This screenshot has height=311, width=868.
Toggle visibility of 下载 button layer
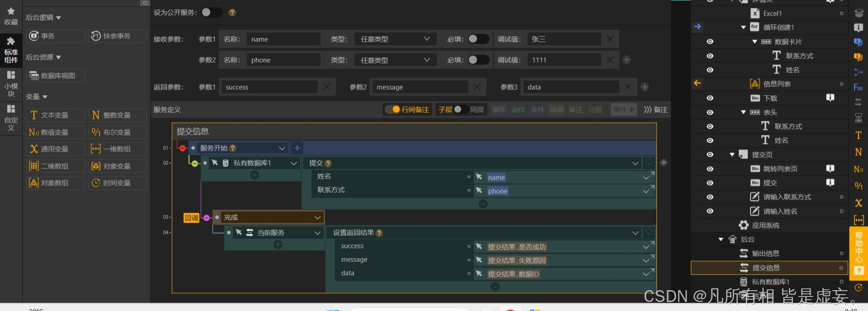click(x=710, y=98)
